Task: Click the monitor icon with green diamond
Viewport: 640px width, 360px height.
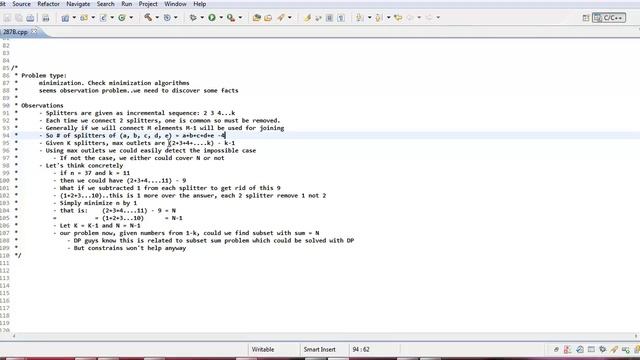Action: (x=626, y=349)
